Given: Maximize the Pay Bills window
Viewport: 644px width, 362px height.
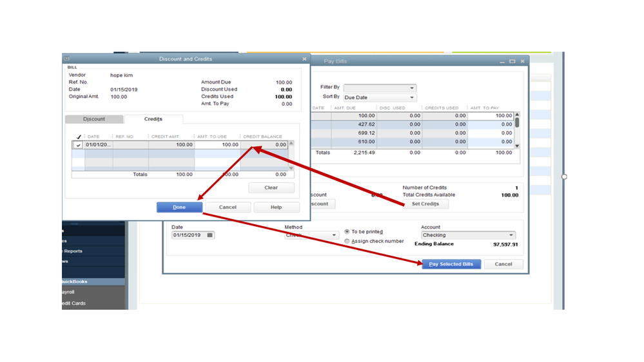Looking at the screenshot, I should tap(512, 61).
